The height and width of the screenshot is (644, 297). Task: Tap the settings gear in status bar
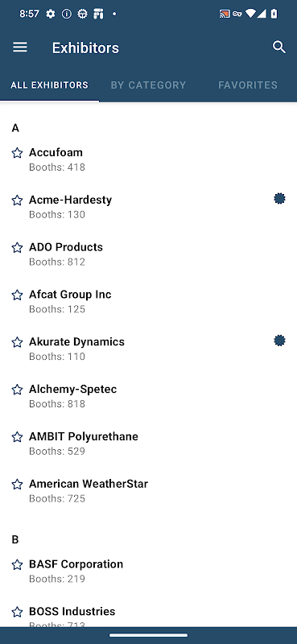coord(51,14)
